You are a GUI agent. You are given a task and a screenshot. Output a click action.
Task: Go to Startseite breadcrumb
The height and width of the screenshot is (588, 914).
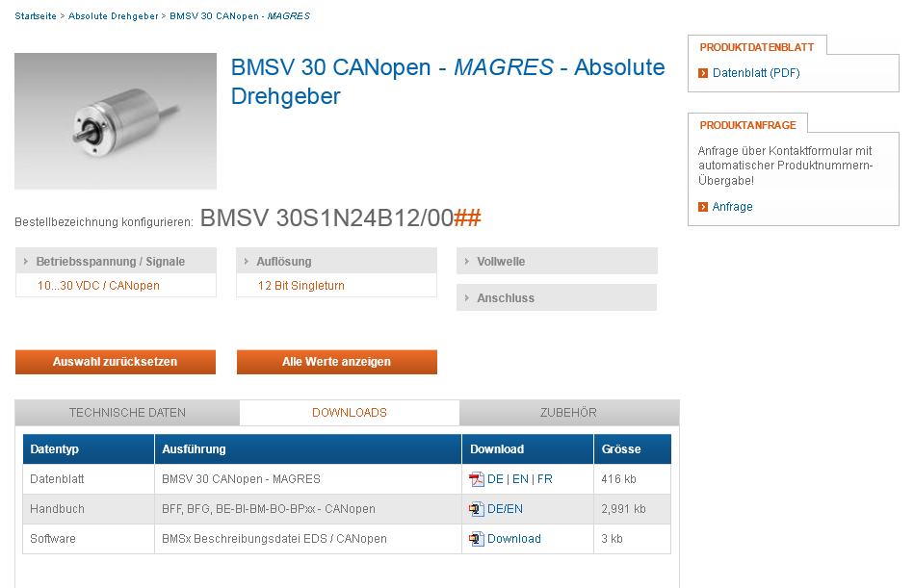coord(36,16)
